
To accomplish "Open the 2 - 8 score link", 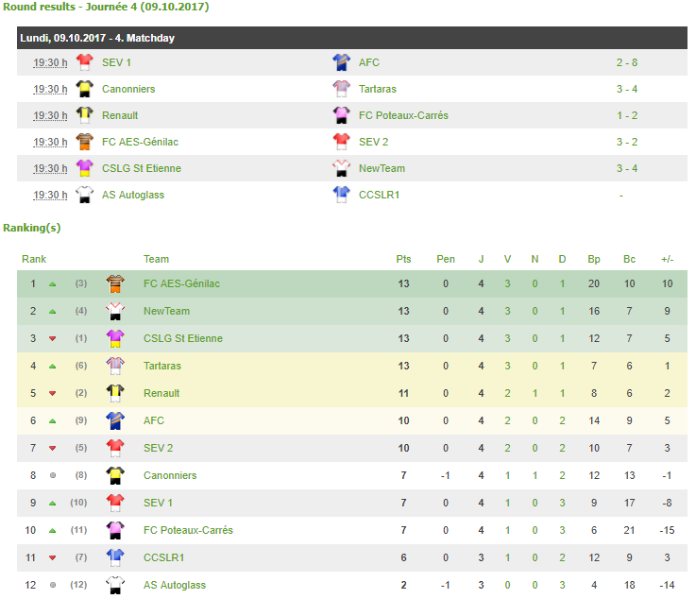I will [627, 62].
